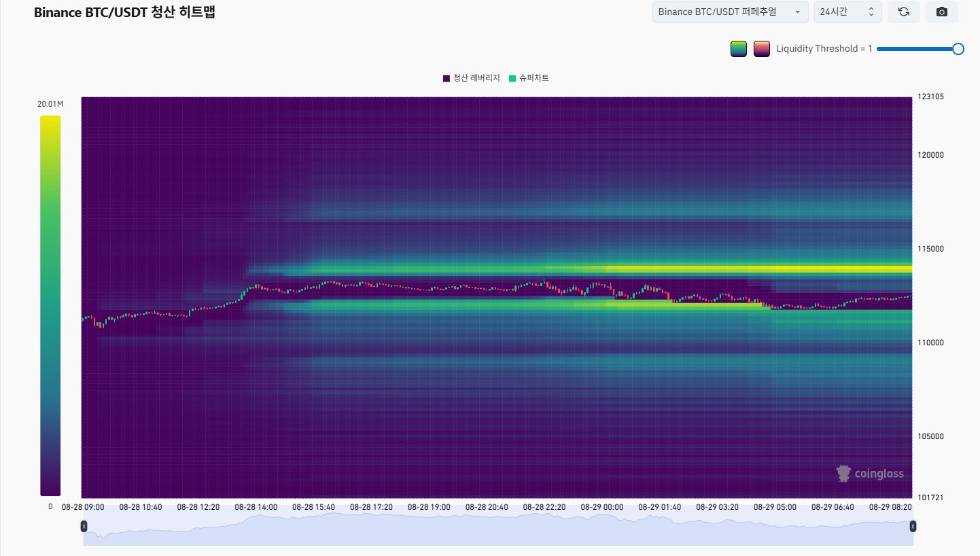Click the 08-29 03:20 time axis label
The width and height of the screenshot is (980, 556).
(x=717, y=507)
